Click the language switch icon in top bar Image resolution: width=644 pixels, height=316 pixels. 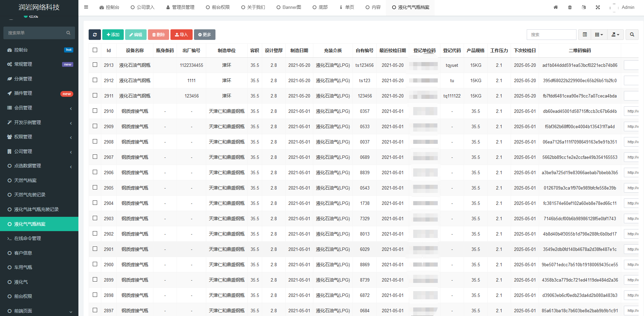point(584,7)
